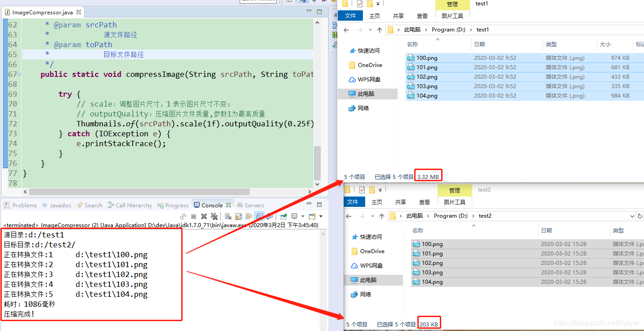Click Remove Launch icon in Console
Viewport: 644px width, 331px height.
click(x=204, y=216)
